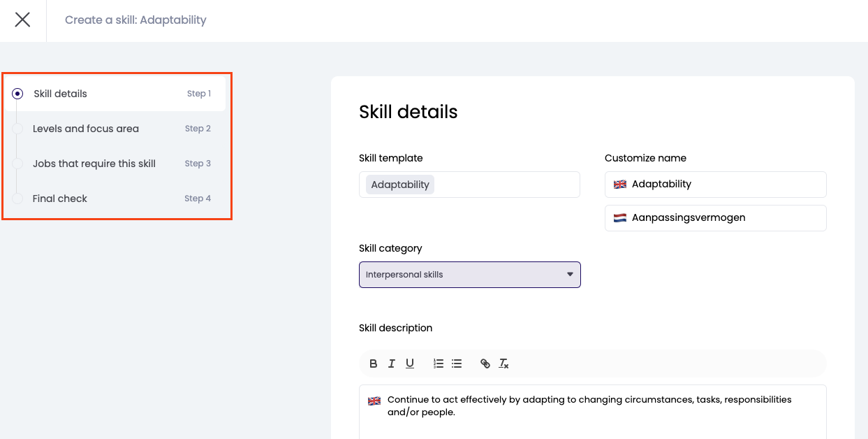Viewport: 868px width, 439px height.
Task: Go to Jobs that require this skill step
Action: [94, 164]
